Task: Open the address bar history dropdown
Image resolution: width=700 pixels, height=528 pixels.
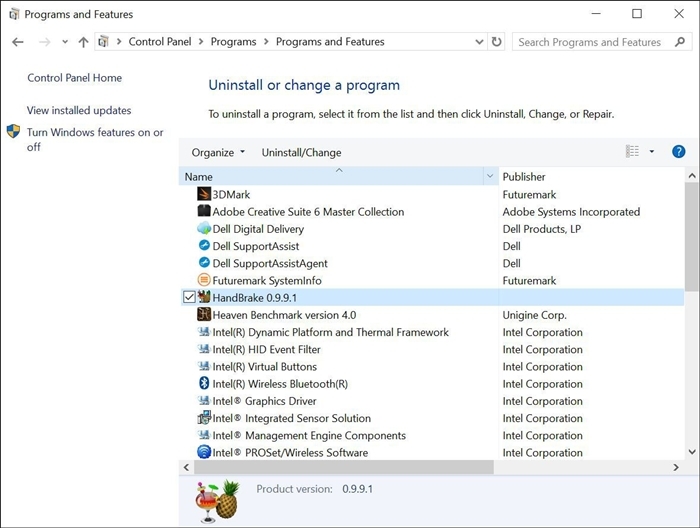Action: [478, 42]
